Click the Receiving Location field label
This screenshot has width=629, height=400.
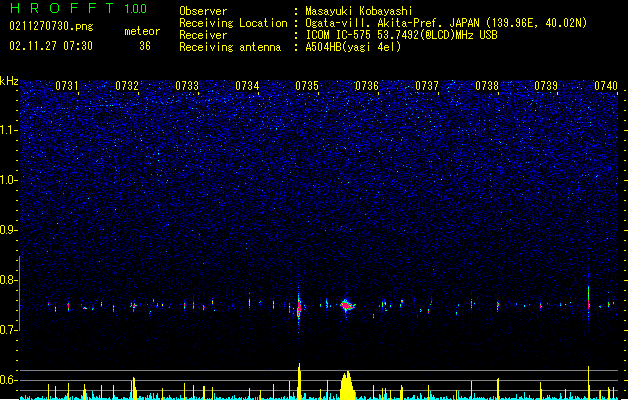(x=233, y=23)
